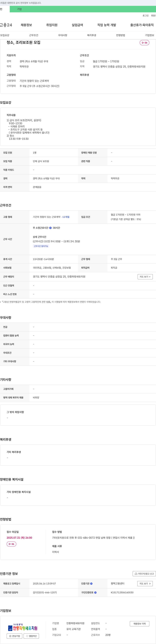
Task: Click registration time 2025.06.16 13:09:07
Action: 44,583
